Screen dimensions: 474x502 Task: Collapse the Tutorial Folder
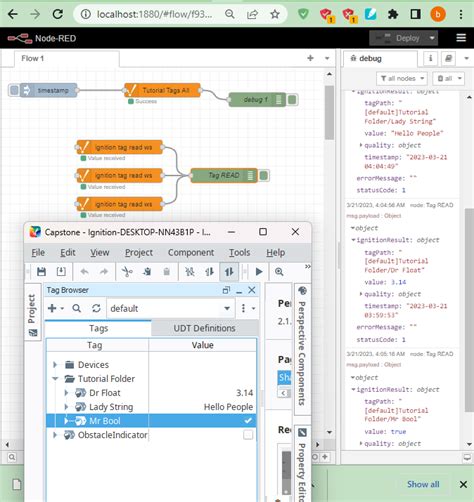pyautogui.click(x=55, y=379)
